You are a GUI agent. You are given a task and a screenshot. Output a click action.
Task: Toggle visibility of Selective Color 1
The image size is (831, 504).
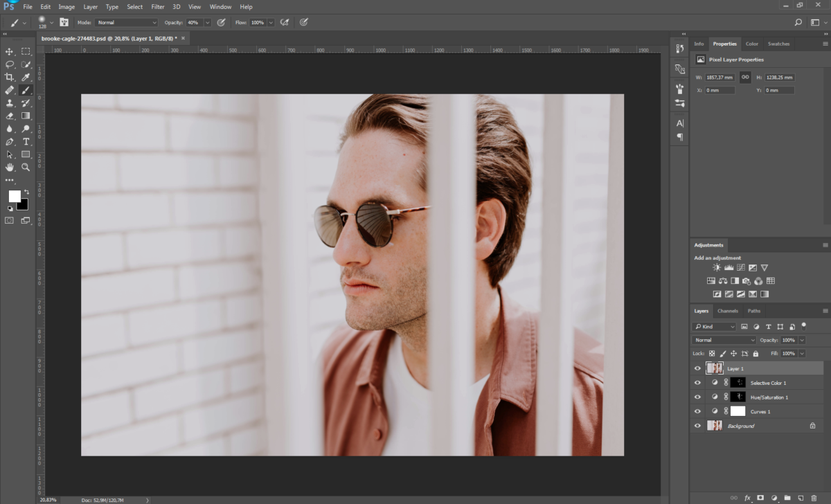tap(697, 382)
